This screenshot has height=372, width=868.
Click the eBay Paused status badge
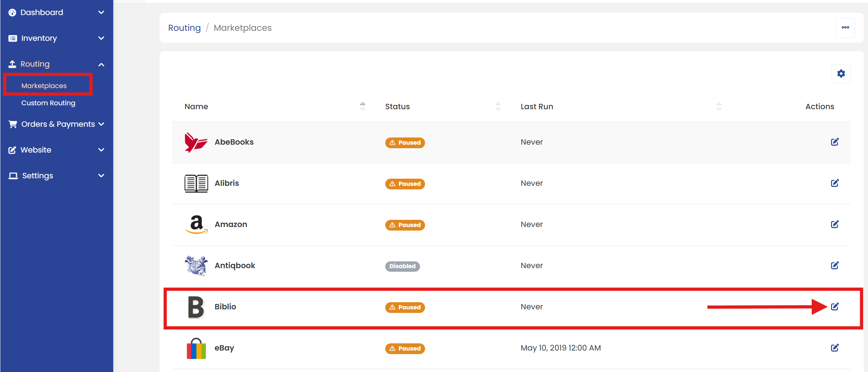tap(405, 348)
